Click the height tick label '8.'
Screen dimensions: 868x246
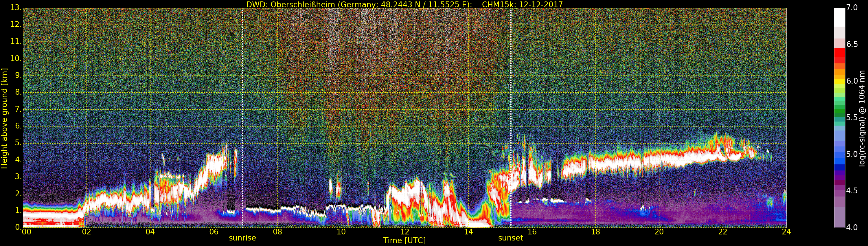[18, 92]
